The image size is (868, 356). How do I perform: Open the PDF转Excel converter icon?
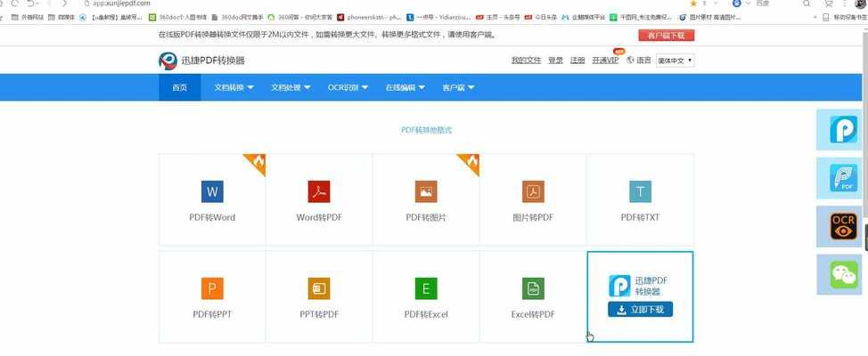coord(426,288)
